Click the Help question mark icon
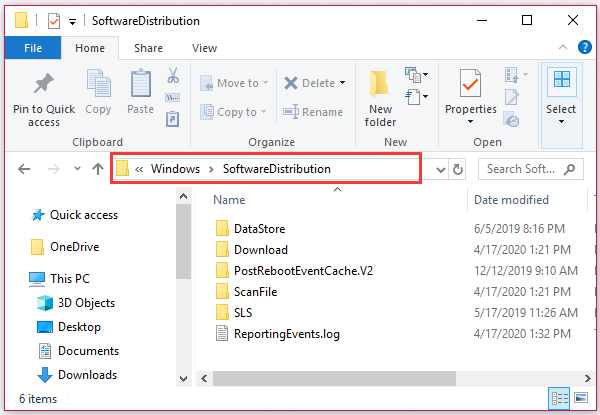 pos(585,47)
